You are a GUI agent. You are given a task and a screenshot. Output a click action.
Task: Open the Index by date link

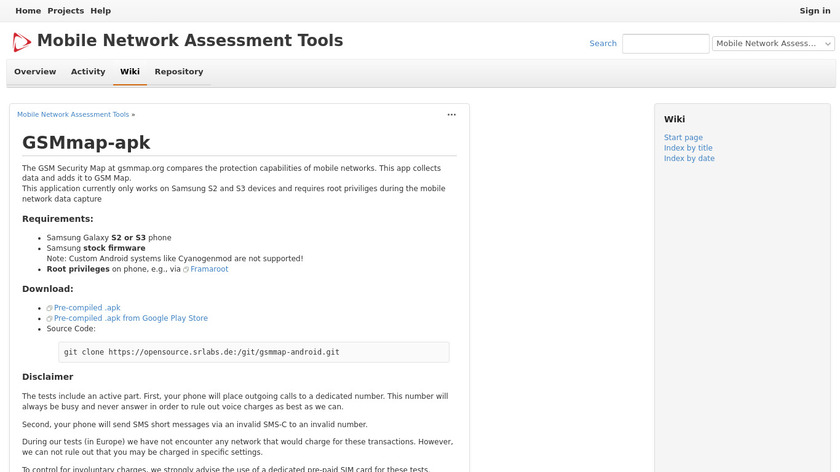(689, 159)
